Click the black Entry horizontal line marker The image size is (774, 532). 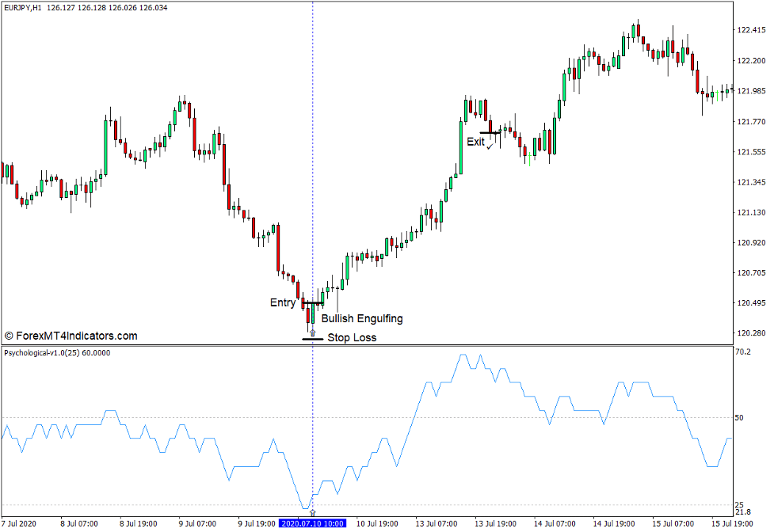pos(313,302)
